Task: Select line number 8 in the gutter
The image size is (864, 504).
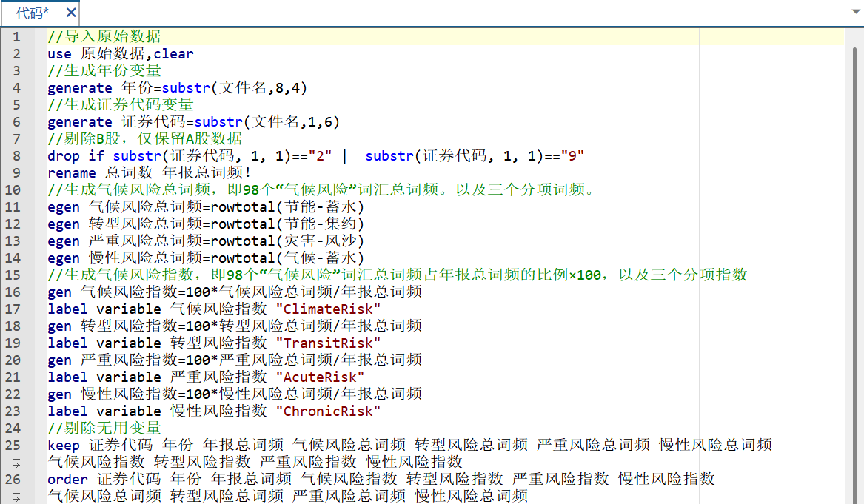Action: (16, 155)
